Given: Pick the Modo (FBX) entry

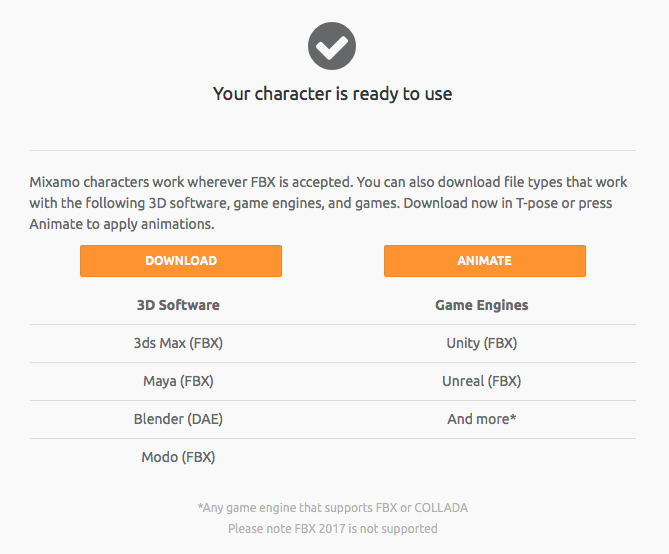Looking at the screenshot, I should tap(178, 457).
